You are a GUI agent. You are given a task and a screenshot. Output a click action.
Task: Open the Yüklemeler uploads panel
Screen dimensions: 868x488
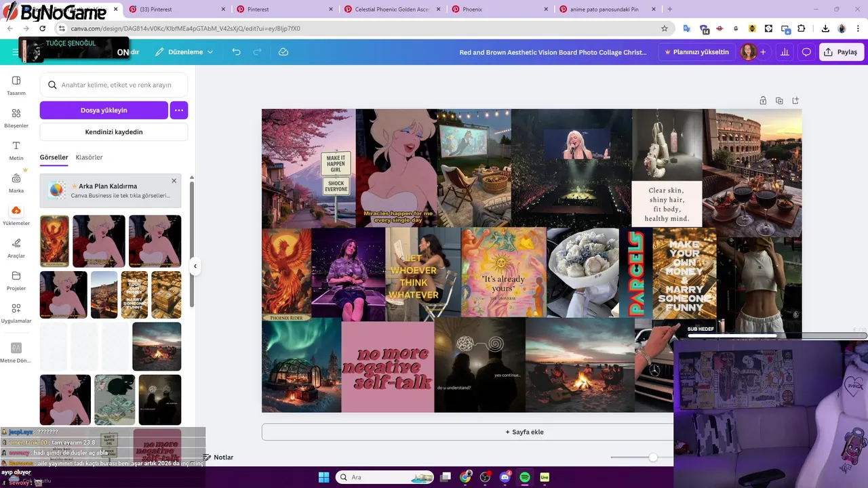[x=16, y=215]
